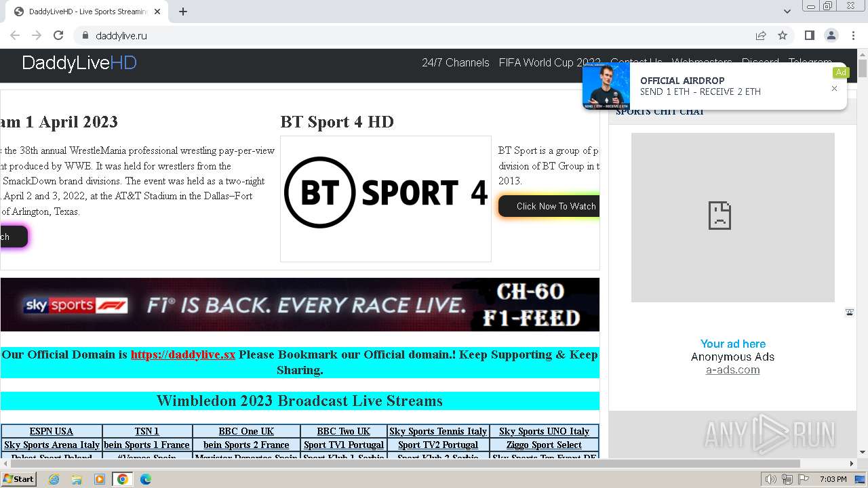This screenshot has width=868, height=488.
Task: Open Sport TV2 Portugal link
Action: 438,445
